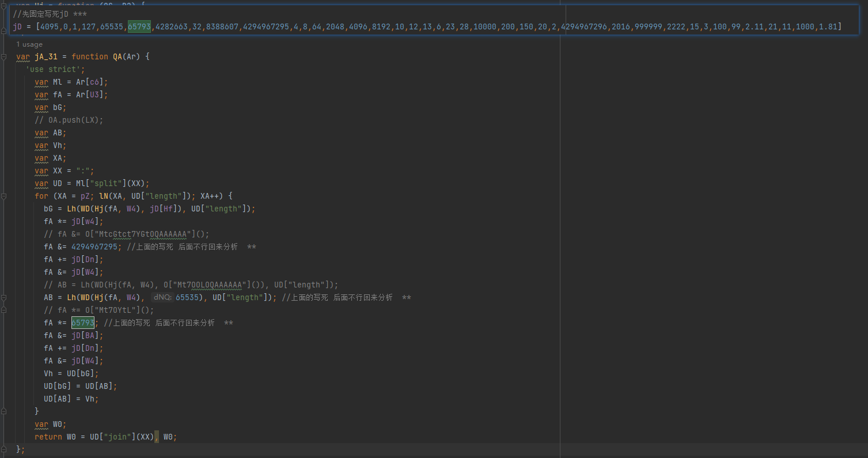Collapse the jA_31 function fold marker
Viewport: 868px width, 458px height.
pos(4,56)
